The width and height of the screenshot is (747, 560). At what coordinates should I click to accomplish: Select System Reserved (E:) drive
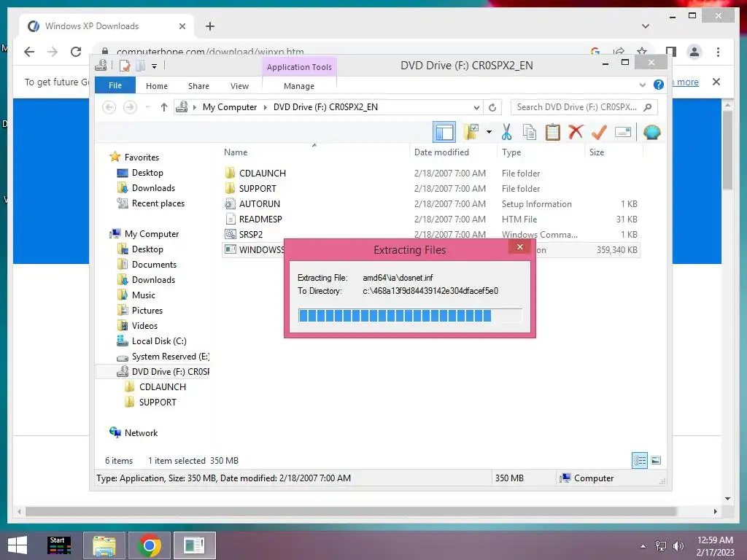(x=170, y=356)
